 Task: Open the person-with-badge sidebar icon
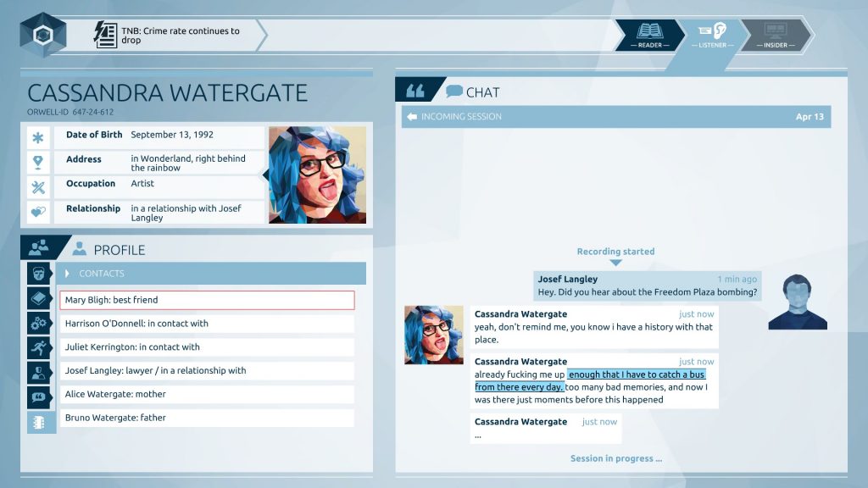(x=41, y=372)
